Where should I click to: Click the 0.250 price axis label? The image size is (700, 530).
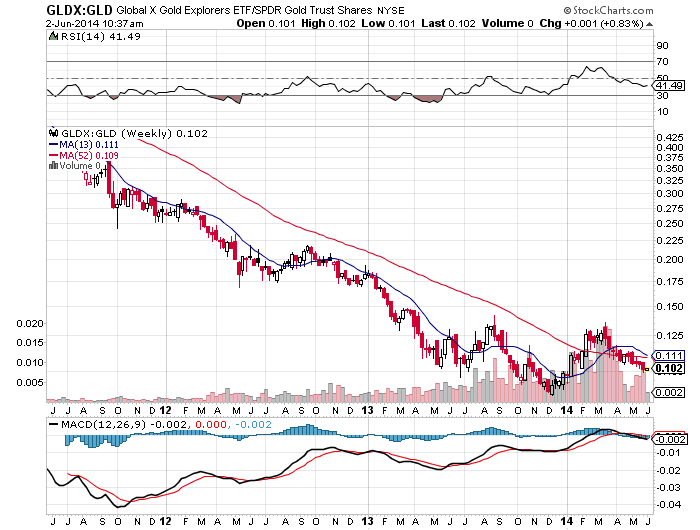click(x=670, y=224)
